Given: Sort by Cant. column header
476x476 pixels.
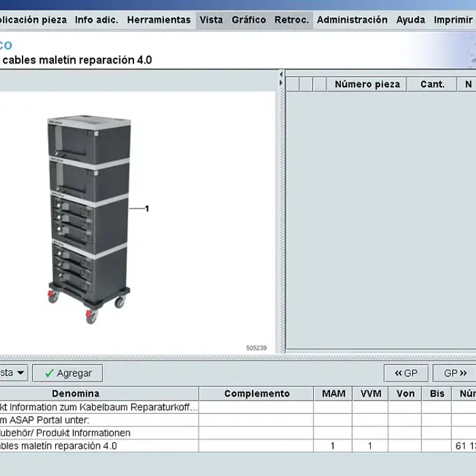Looking at the screenshot, I should pyautogui.click(x=432, y=85).
